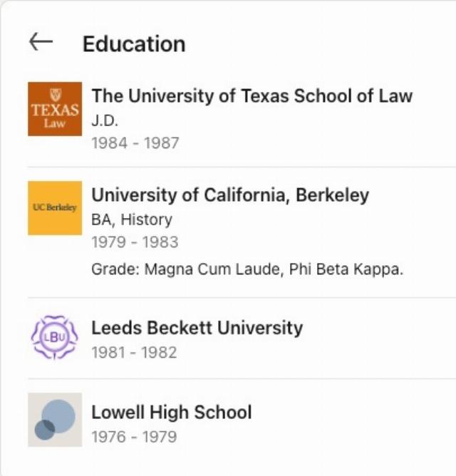Image resolution: width=456 pixels, height=476 pixels.
Task: Open The University of Texas School of Law
Action: tap(252, 96)
